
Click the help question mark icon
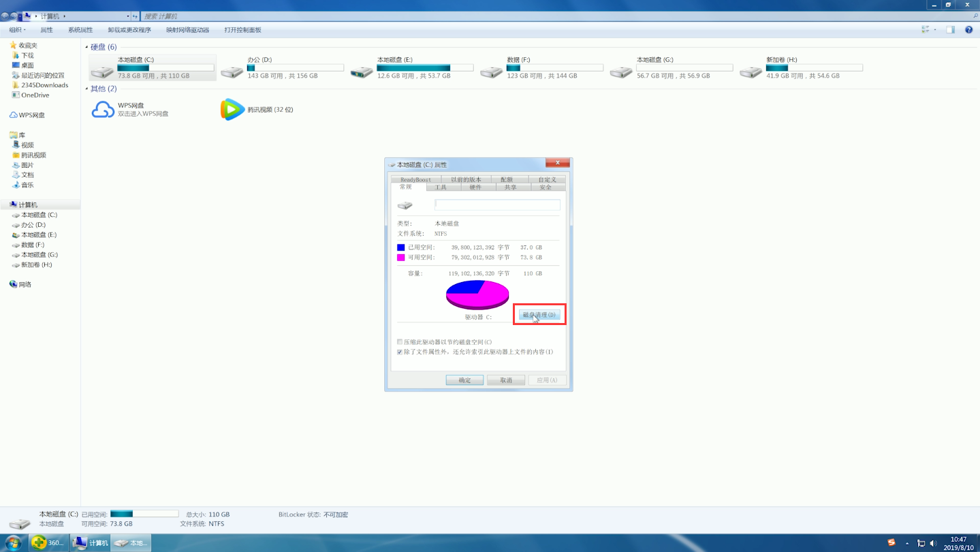click(968, 30)
